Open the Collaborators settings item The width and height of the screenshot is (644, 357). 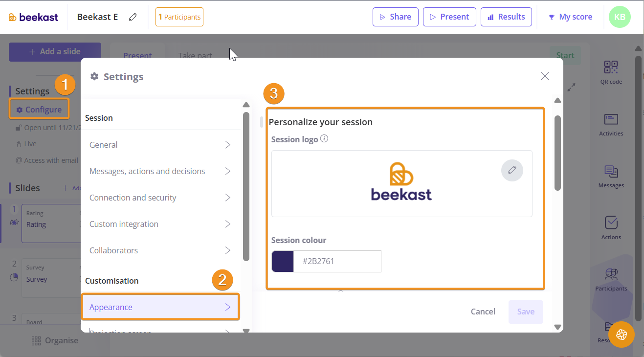[x=160, y=250]
